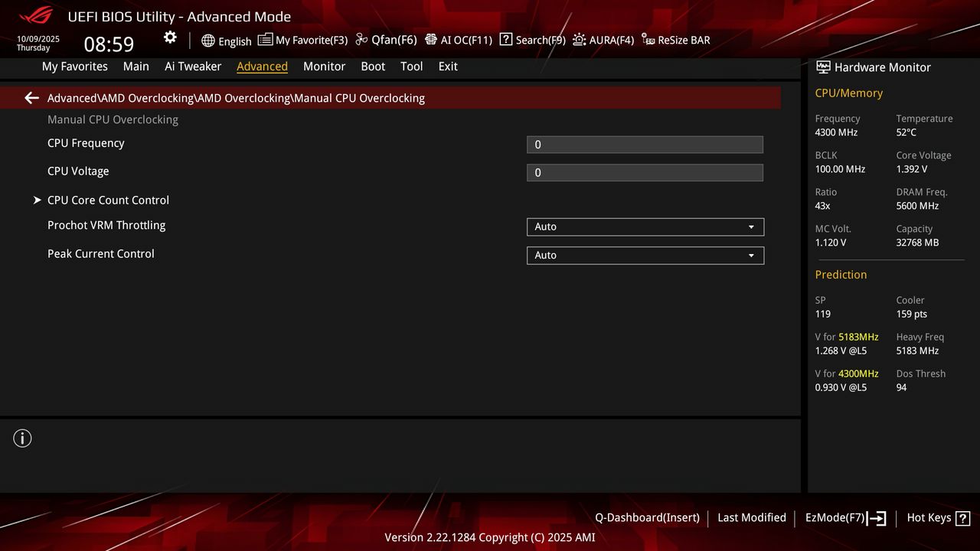Open the Prochot VRM Throttling dropdown
Viewport: 980px width, 551px height.
[645, 227]
